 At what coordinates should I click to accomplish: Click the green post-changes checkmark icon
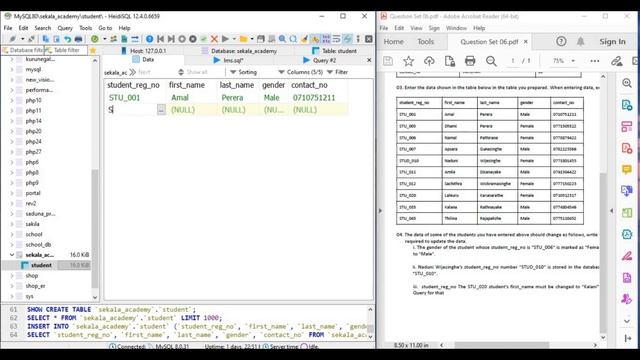pos(203,39)
